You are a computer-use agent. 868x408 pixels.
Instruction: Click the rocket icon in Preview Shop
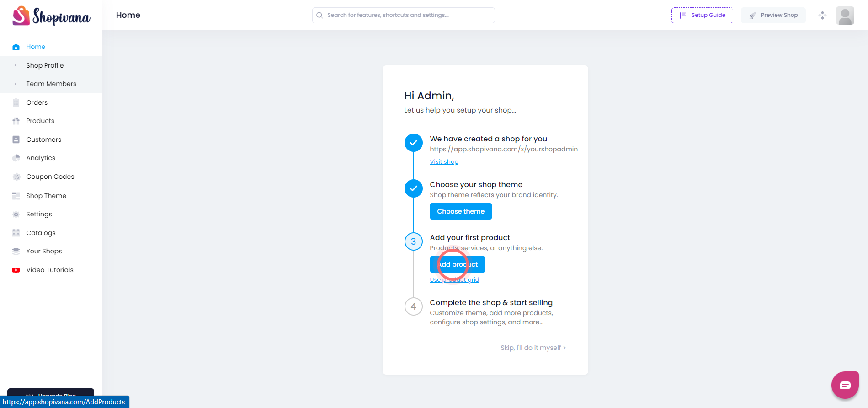752,15
